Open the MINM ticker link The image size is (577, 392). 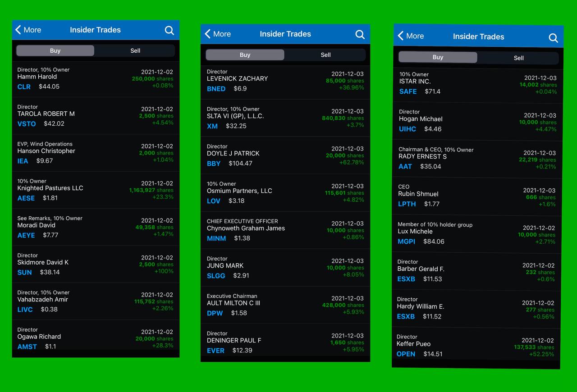point(216,238)
